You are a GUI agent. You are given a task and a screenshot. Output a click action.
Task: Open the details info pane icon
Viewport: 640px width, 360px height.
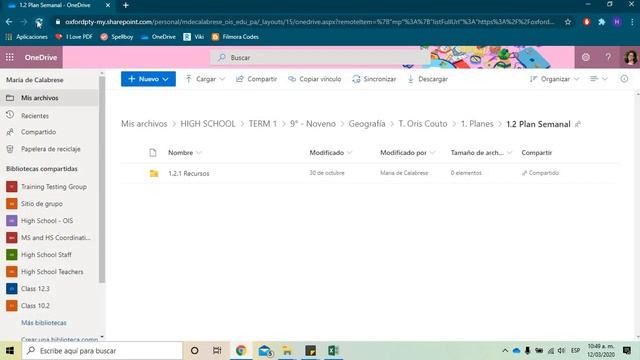pyautogui.click(x=624, y=79)
